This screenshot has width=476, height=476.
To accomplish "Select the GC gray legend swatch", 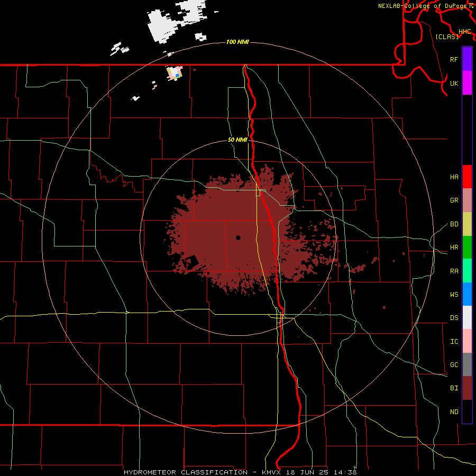I will click(467, 364).
